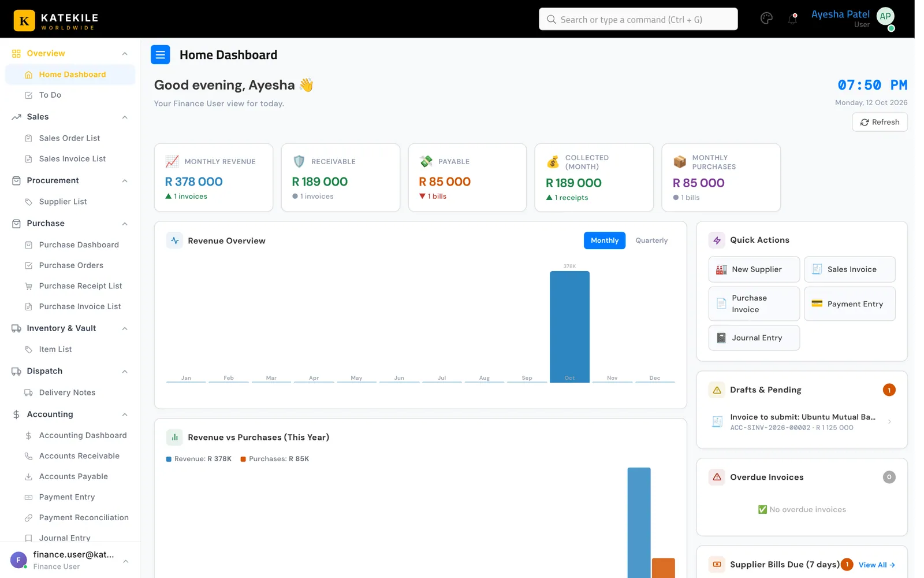
Task: Collapse the Inventory & Vault section
Action: [x=125, y=328]
